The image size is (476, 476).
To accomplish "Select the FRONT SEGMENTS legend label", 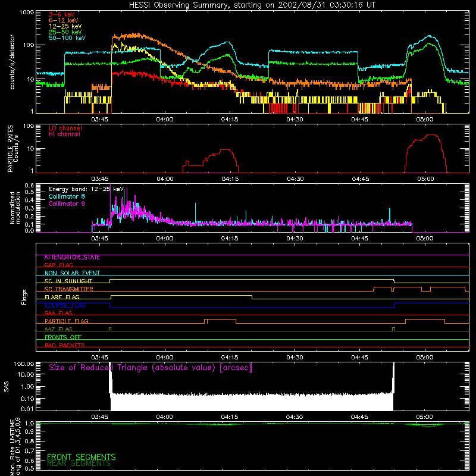I will 82,457.
